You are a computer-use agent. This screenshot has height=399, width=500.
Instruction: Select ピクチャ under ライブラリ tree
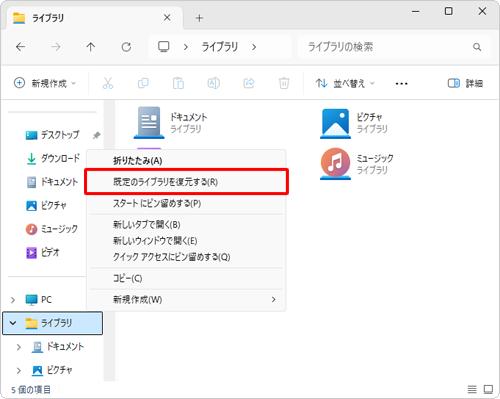(x=52, y=370)
